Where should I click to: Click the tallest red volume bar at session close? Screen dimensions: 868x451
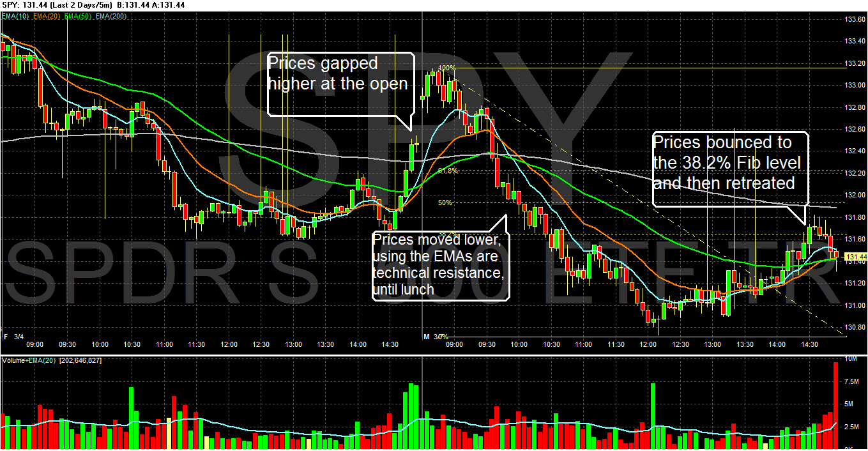835,406
